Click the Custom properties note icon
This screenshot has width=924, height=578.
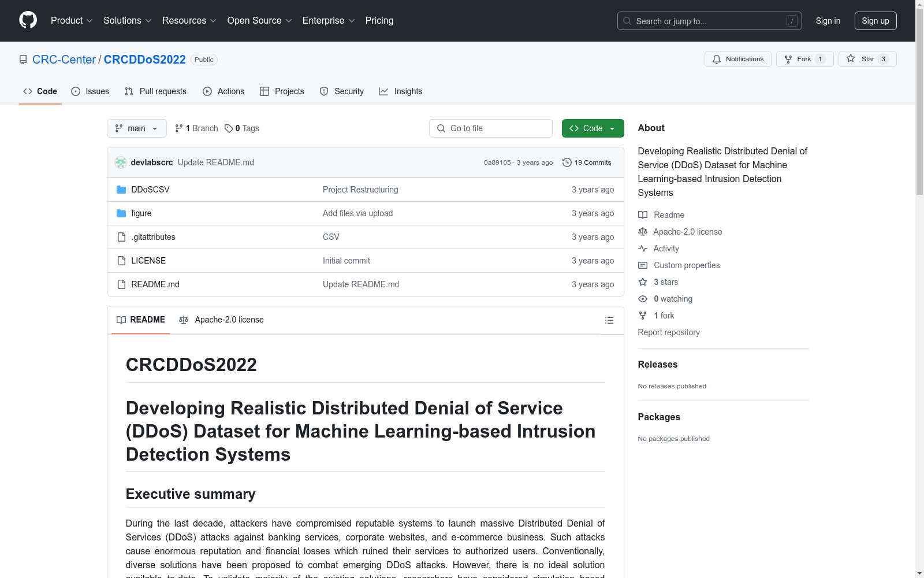pyautogui.click(x=643, y=265)
